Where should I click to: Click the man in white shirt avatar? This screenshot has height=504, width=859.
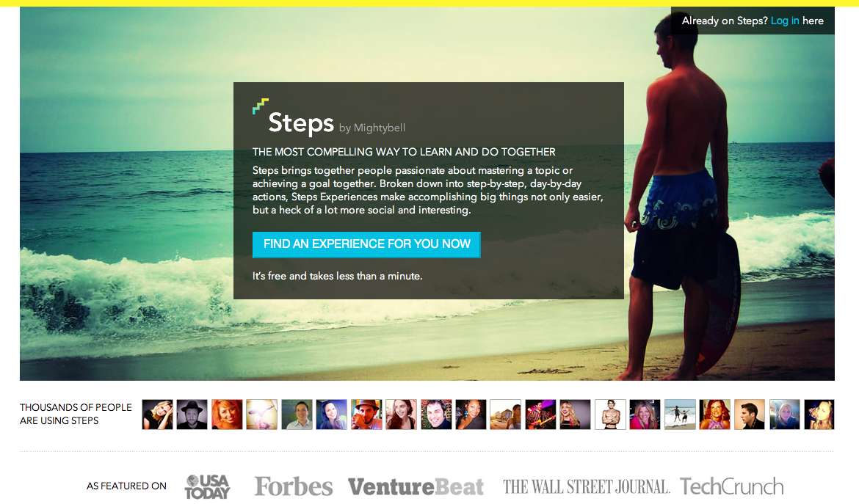pyautogui.click(x=297, y=414)
